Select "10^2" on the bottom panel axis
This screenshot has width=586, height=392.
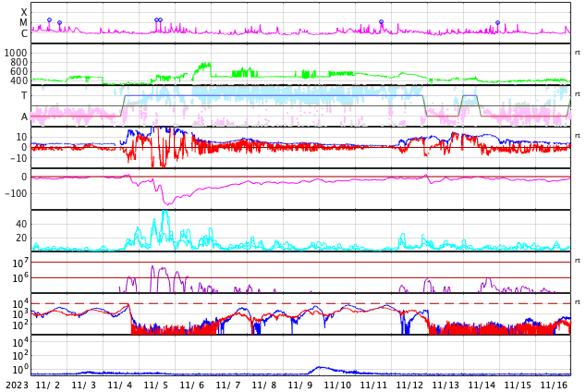coord(20,356)
